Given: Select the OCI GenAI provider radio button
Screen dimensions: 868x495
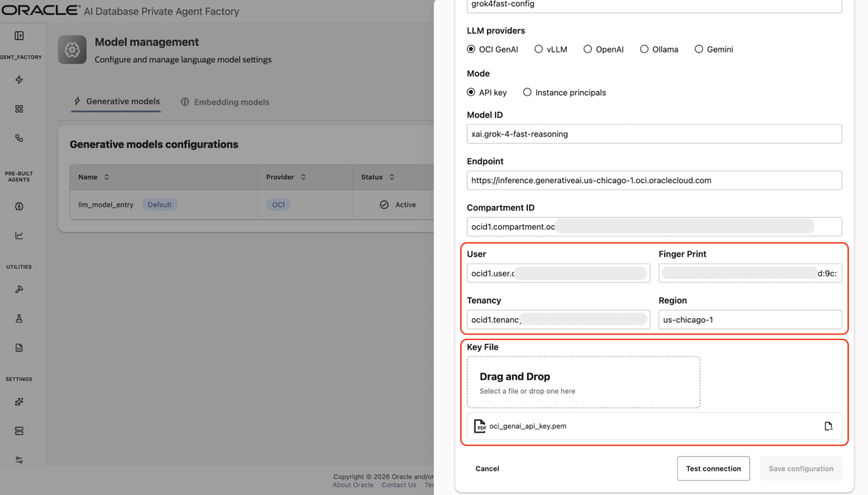Looking at the screenshot, I should pyautogui.click(x=470, y=49).
